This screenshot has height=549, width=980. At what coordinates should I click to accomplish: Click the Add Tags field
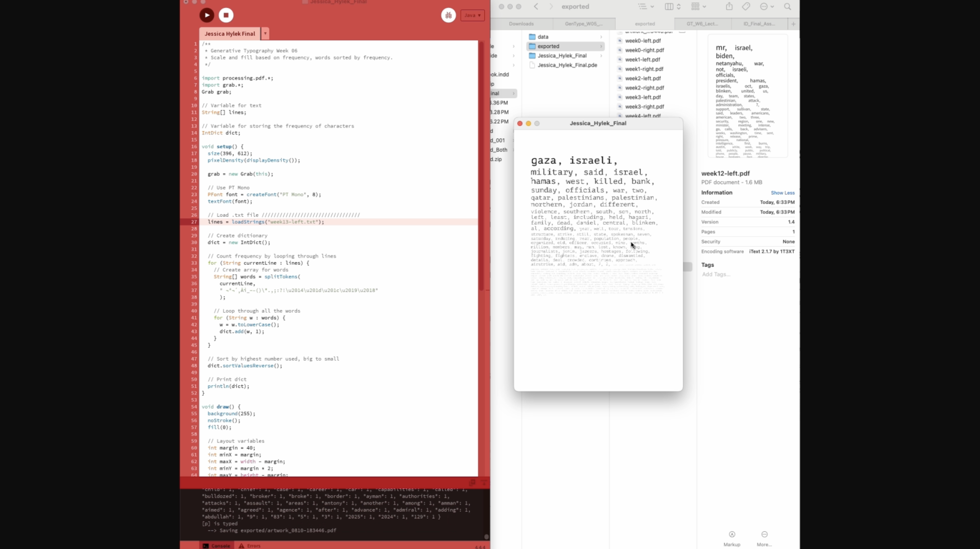click(x=716, y=274)
